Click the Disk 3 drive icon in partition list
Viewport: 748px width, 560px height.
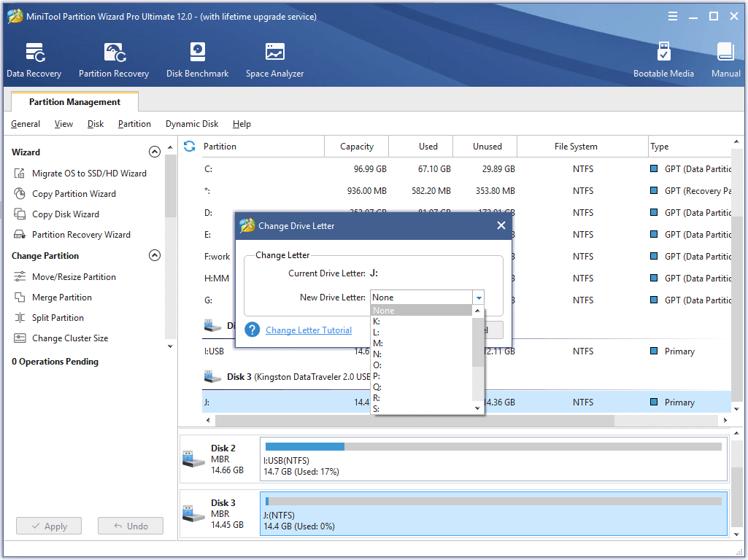click(x=213, y=377)
